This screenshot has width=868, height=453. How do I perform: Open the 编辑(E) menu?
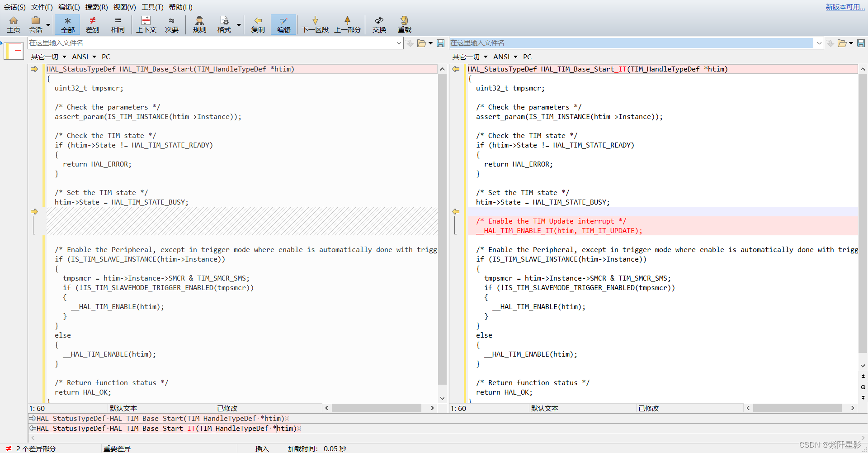point(69,7)
